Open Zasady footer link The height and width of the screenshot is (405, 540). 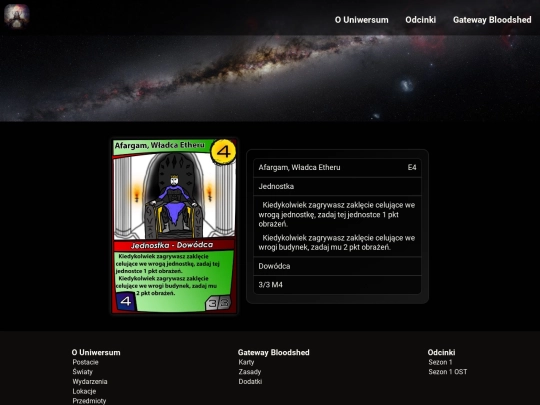coord(250,372)
